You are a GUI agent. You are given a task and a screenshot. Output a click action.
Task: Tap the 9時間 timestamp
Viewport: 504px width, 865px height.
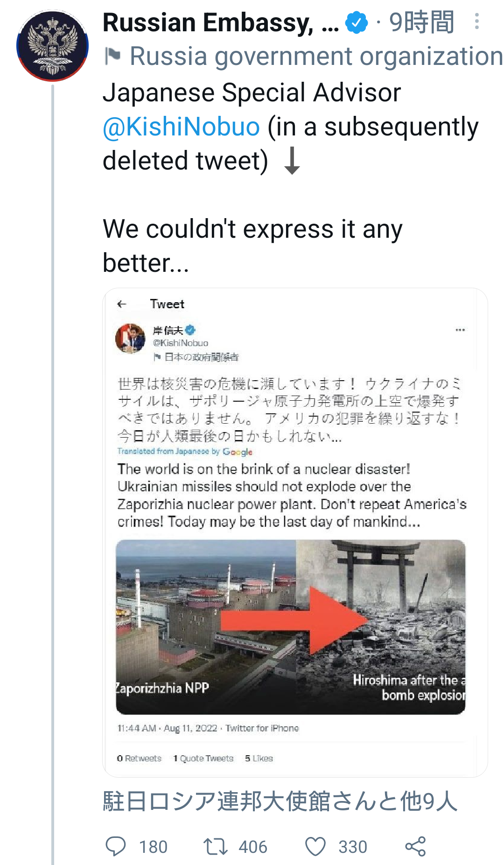point(421,22)
